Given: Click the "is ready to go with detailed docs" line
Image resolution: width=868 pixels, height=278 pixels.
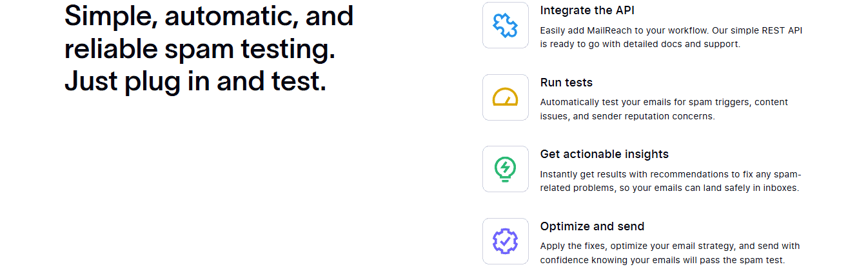Looking at the screenshot, I should (640, 45).
